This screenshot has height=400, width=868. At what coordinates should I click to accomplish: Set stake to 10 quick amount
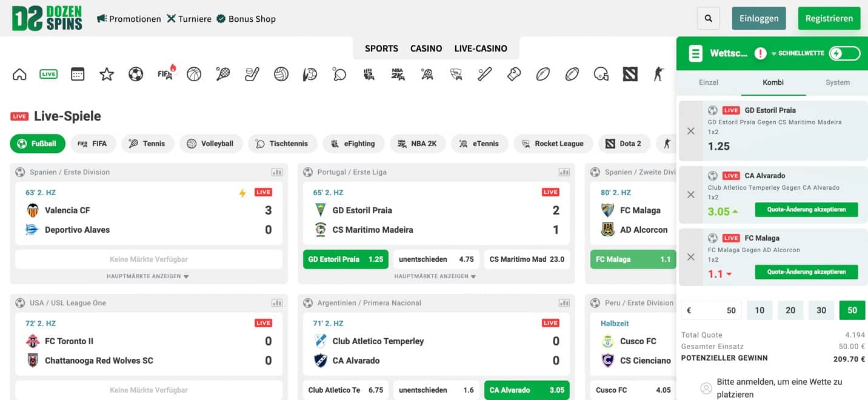[x=760, y=310]
